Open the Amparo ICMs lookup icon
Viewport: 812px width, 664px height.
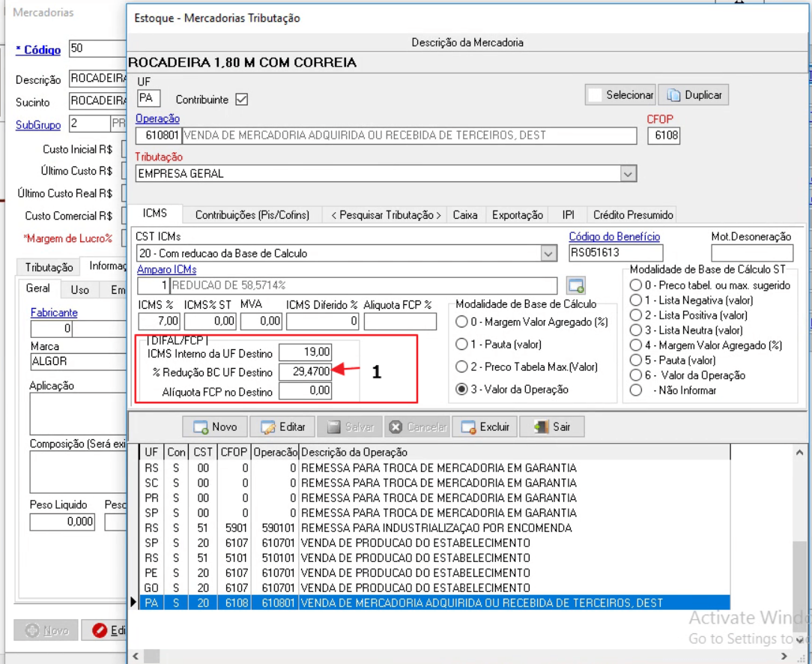(576, 286)
